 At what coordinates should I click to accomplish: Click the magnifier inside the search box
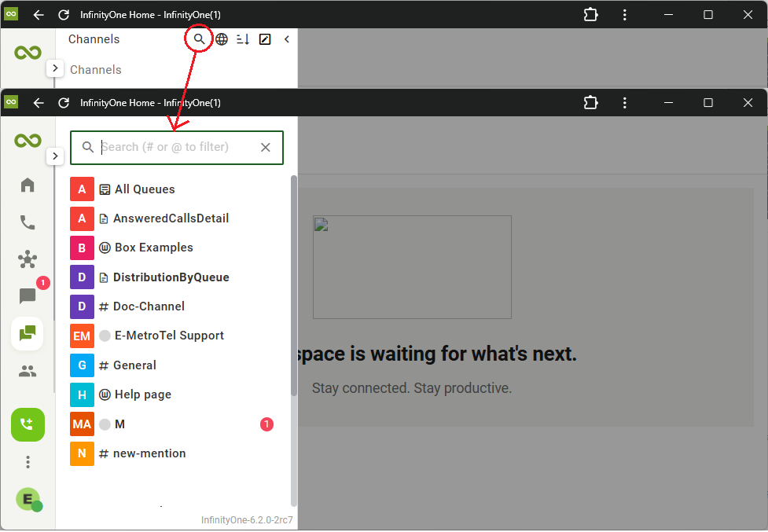88,147
